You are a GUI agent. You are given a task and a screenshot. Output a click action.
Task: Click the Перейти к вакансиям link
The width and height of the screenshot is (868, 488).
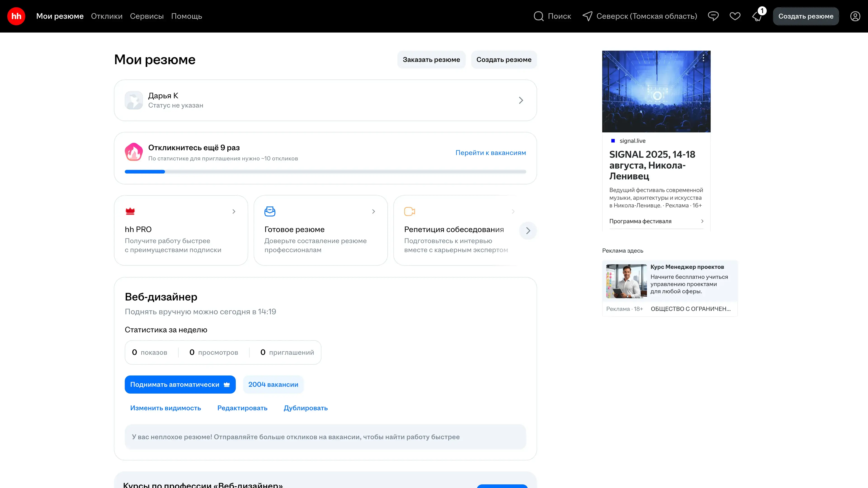click(490, 152)
